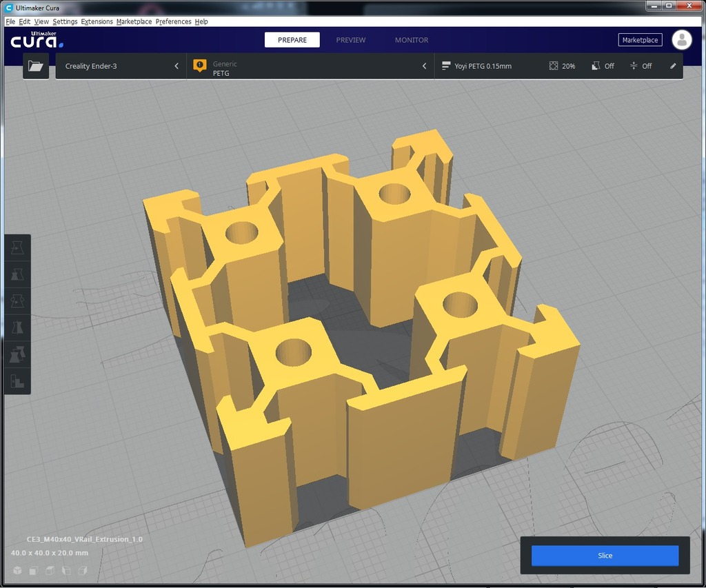Viewport: 706px width, 588px height.
Task: Switch to 3D perspective view cube icon
Action: tap(17, 571)
